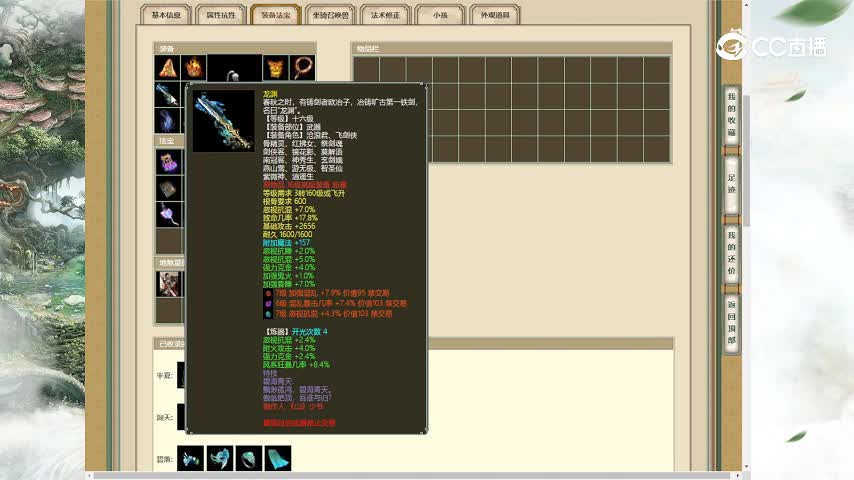This screenshot has width=854, height=480.
Task: Click the 耐久 1600/1600 line
Action: pos(288,234)
